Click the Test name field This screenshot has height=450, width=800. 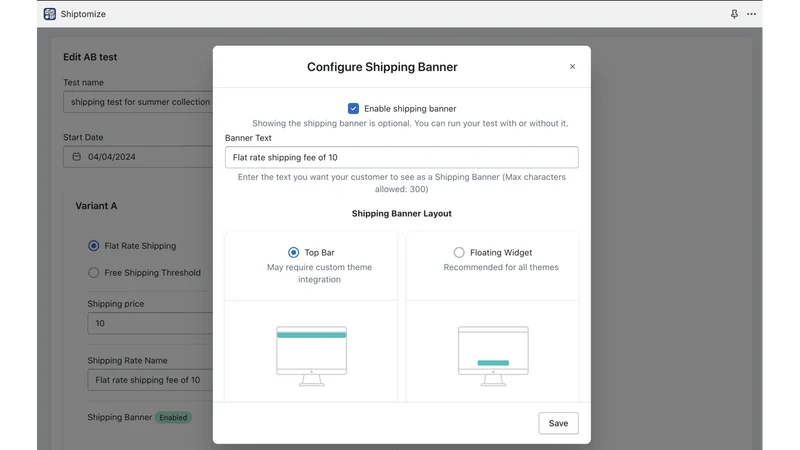click(138, 102)
